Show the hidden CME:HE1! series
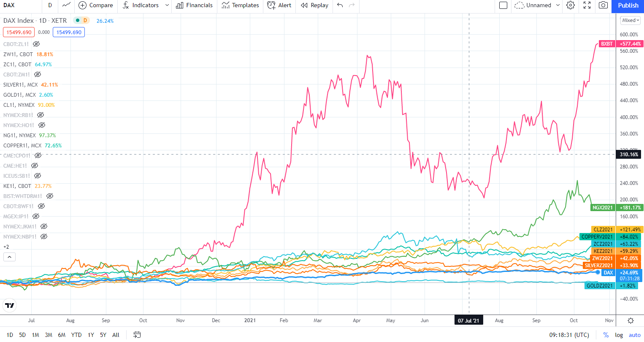Image resolution: width=644 pixels, height=342 pixels. [x=35, y=166]
